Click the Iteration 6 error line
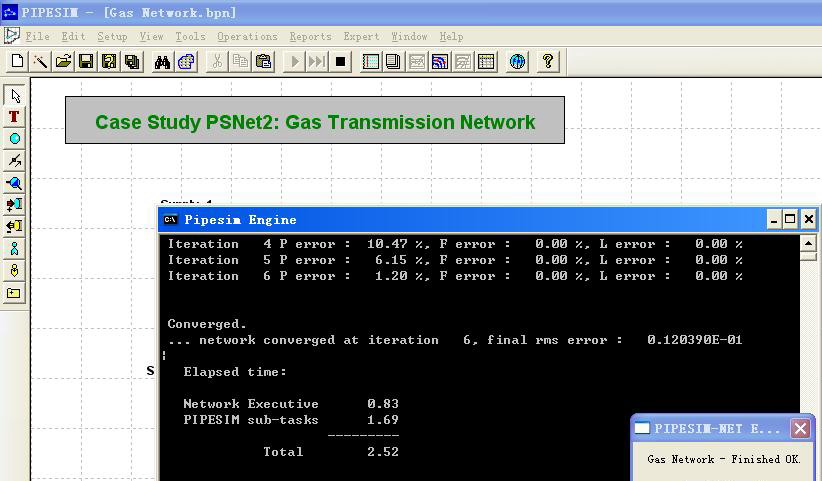This screenshot has width=822, height=481. pos(455,276)
